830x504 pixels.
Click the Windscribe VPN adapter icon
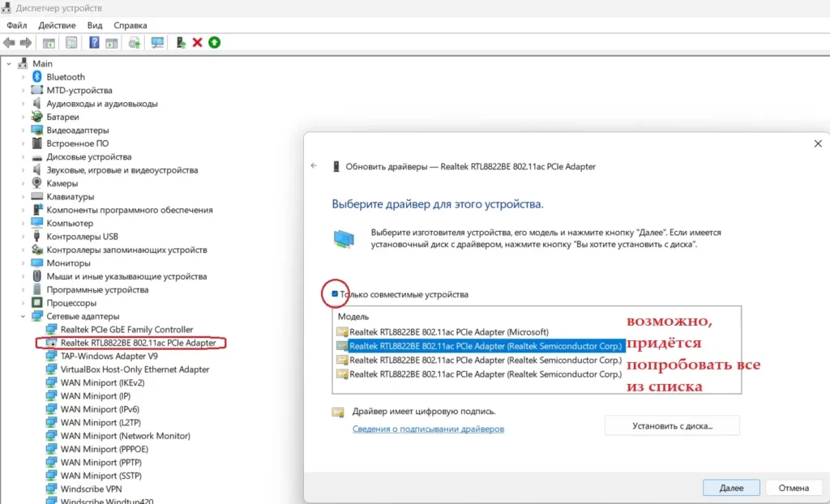pos(51,489)
